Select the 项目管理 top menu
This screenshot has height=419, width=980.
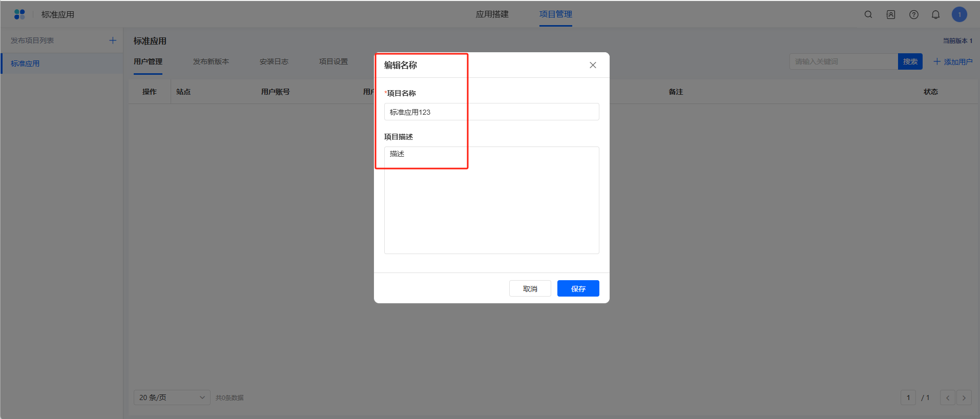[555, 14]
